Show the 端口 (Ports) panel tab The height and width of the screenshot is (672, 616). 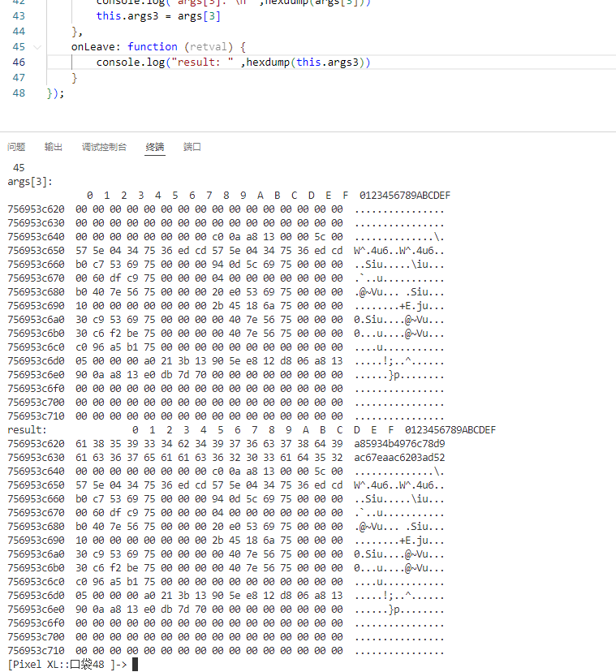(192, 147)
